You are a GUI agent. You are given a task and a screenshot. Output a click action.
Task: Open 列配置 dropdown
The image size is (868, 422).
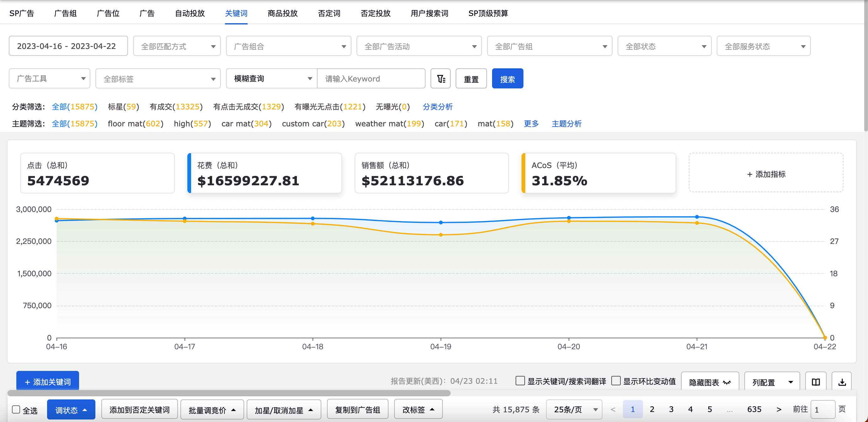point(772,382)
